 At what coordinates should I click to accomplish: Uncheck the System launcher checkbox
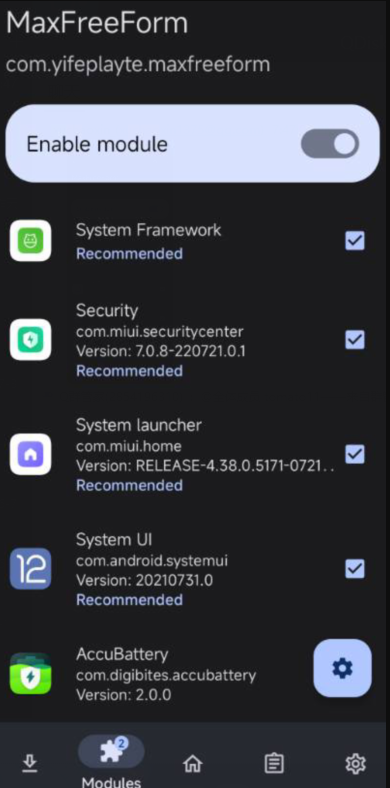(355, 454)
